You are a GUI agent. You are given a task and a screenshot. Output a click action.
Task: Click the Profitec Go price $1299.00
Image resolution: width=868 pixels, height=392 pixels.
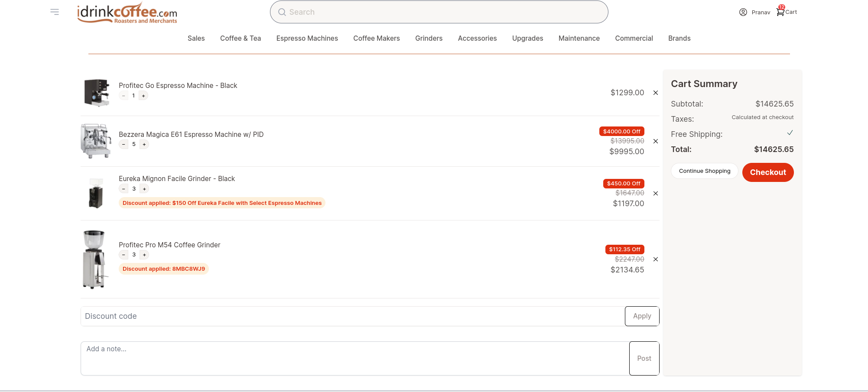click(x=627, y=93)
